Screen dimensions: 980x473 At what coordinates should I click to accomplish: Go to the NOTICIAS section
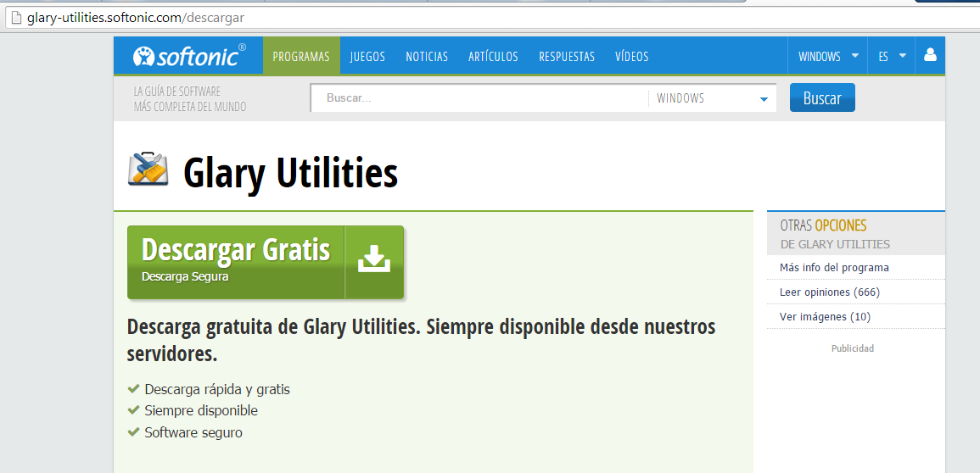427,57
